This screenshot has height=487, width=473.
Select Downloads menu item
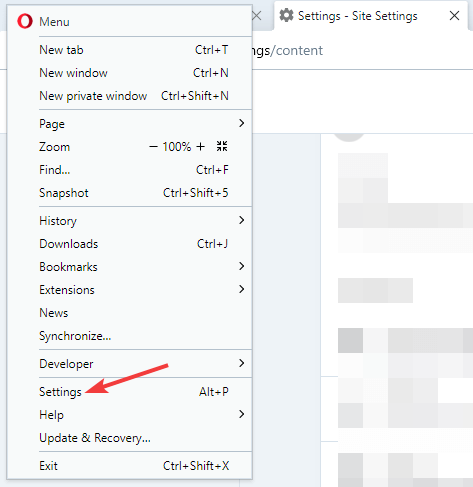coord(129,244)
